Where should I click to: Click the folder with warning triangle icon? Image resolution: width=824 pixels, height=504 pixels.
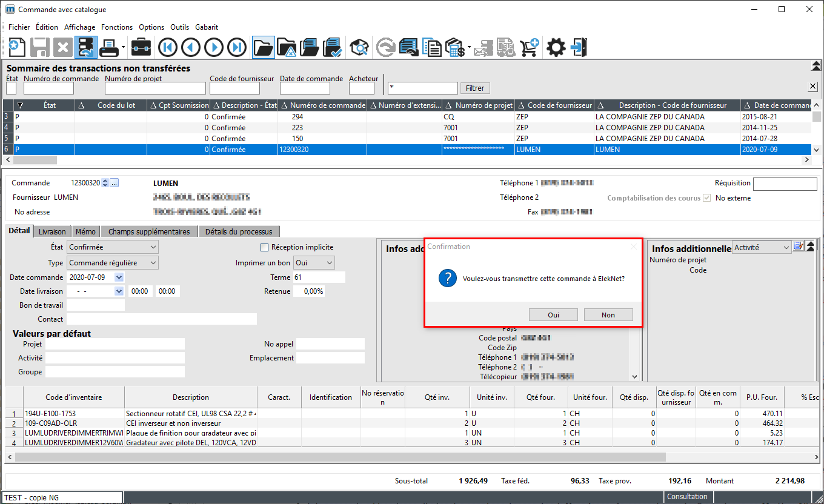pos(287,47)
